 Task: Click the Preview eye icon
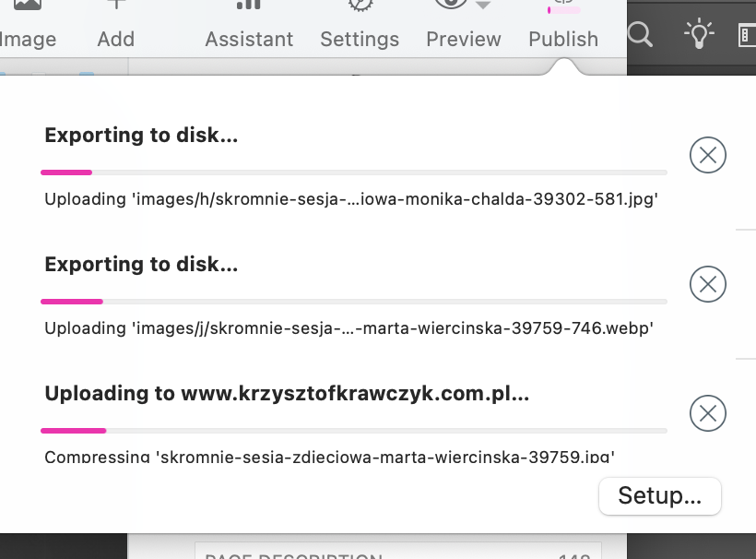click(450, 5)
